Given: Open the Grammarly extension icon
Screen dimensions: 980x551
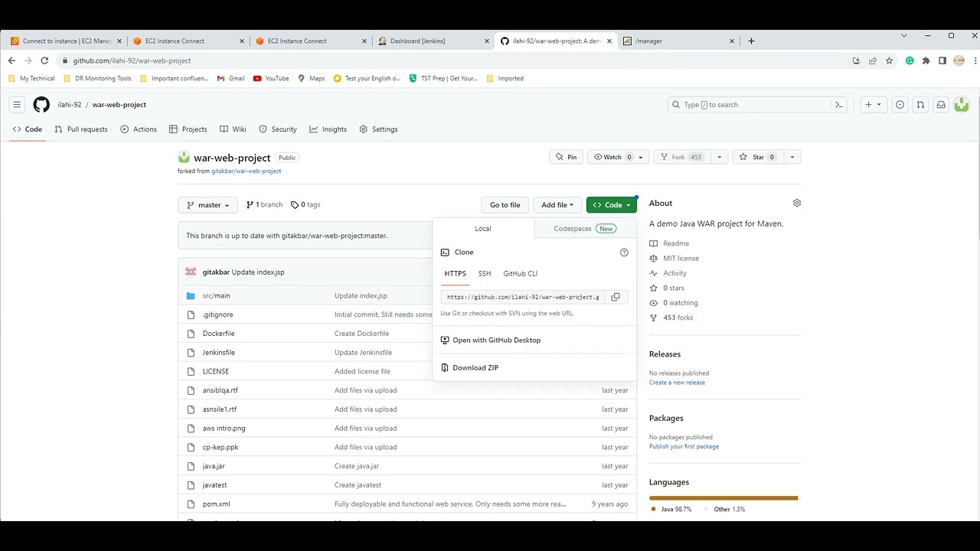Looking at the screenshot, I should point(910,60).
